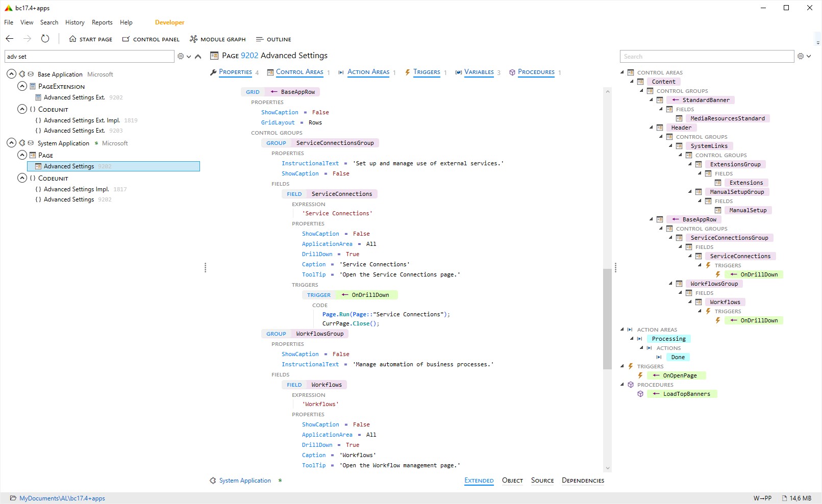Screen dimensions: 822x504
Task: Collapse the Codeunit group under Base Application
Action: 22,109
